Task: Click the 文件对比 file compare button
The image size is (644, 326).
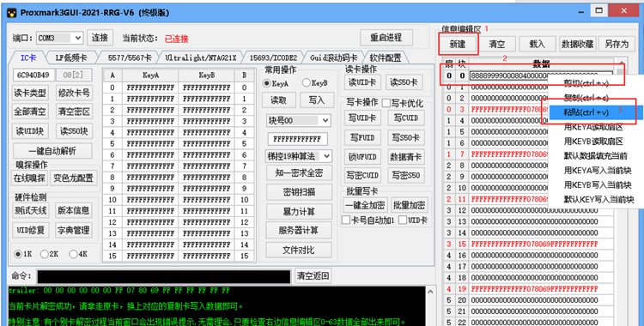Action: coord(298,250)
